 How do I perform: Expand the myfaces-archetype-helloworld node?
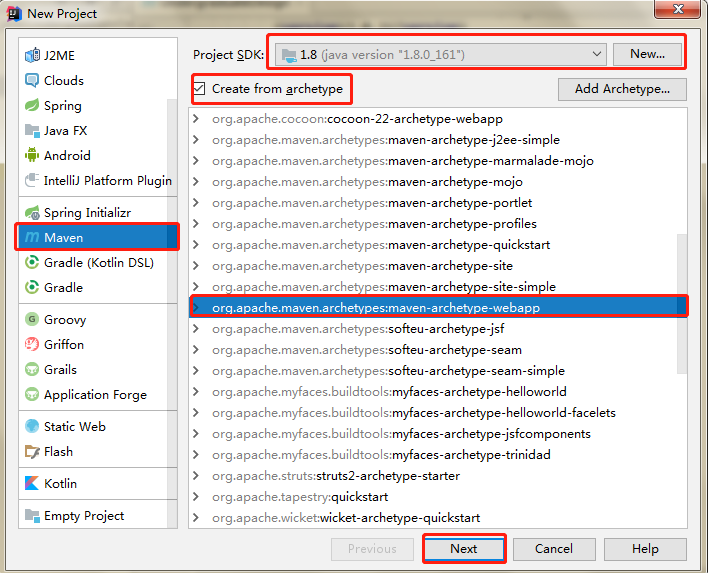(196, 391)
